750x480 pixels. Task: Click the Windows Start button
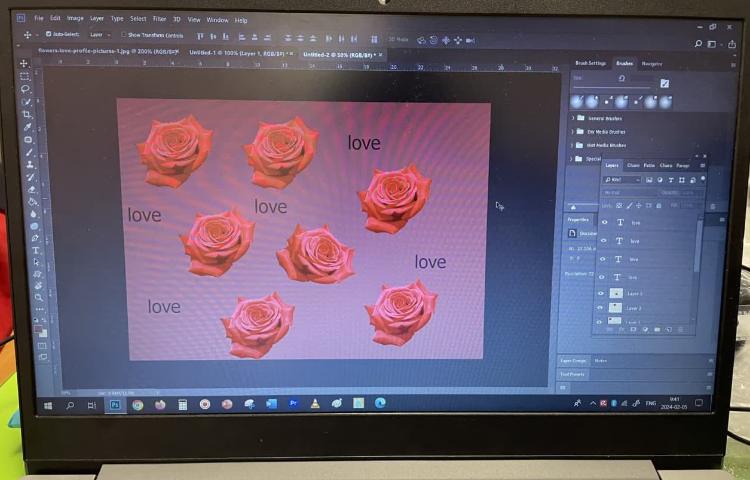47,405
